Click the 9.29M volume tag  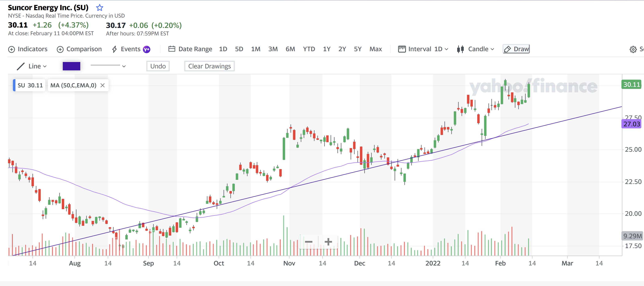click(x=632, y=236)
